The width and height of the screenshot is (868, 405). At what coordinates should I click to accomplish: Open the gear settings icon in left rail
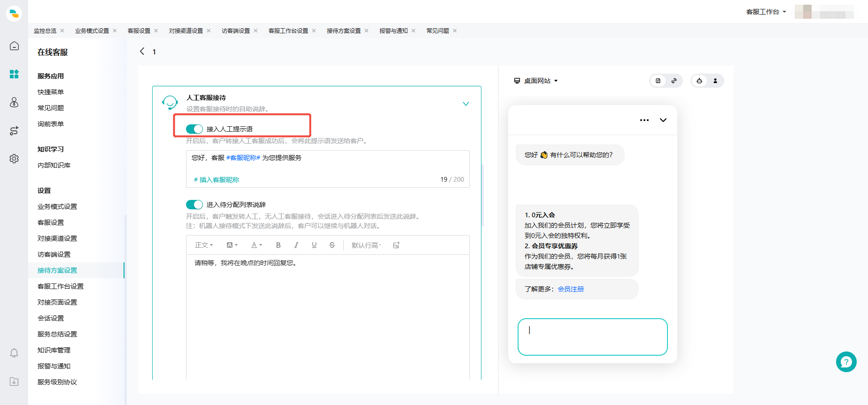[14, 159]
